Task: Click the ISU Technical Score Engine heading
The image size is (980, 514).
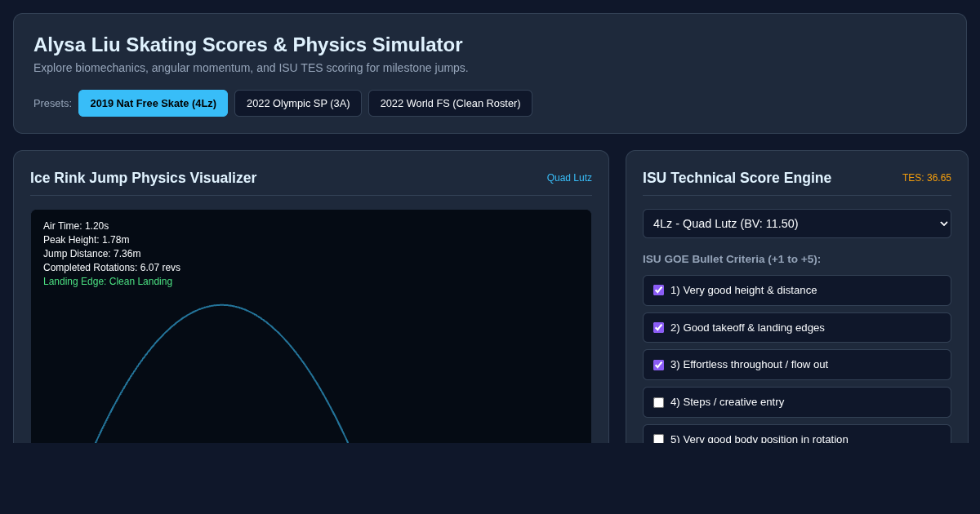Action: pyautogui.click(x=737, y=178)
